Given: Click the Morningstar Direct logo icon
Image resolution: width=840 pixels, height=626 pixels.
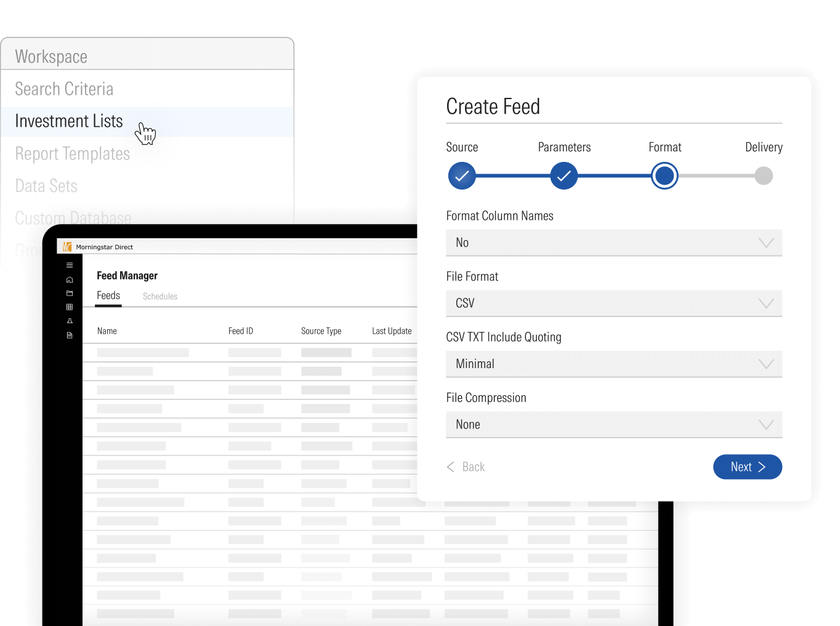Looking at the screenshot, I should click(67, 247).
